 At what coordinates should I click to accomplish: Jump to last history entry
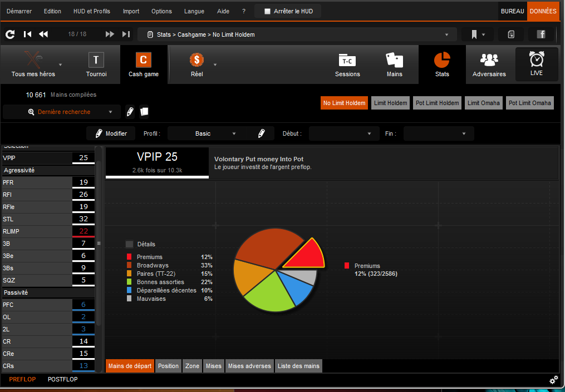[126, 34]
